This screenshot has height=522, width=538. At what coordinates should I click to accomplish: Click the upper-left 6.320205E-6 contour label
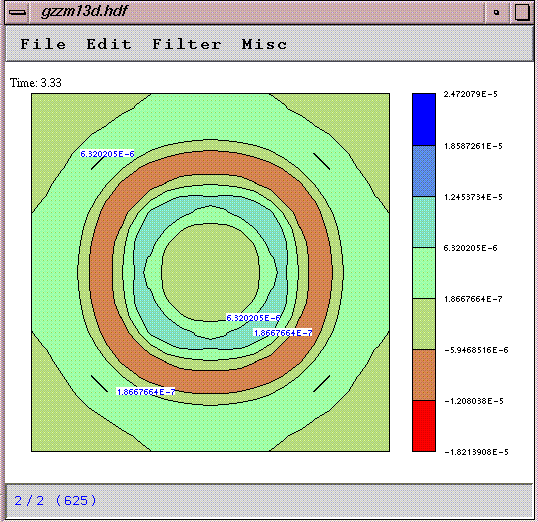point(107,154)
